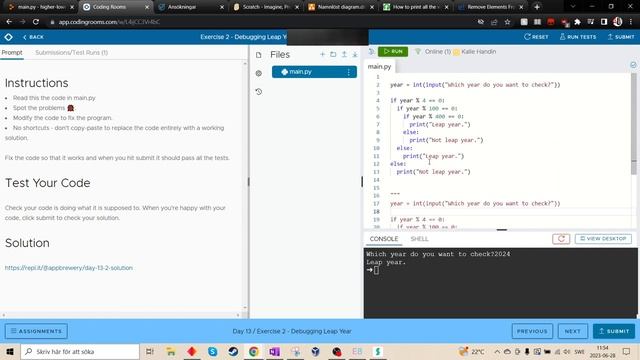Click the new folder icon in Files
640x360 pixels.
coord(333,54)
